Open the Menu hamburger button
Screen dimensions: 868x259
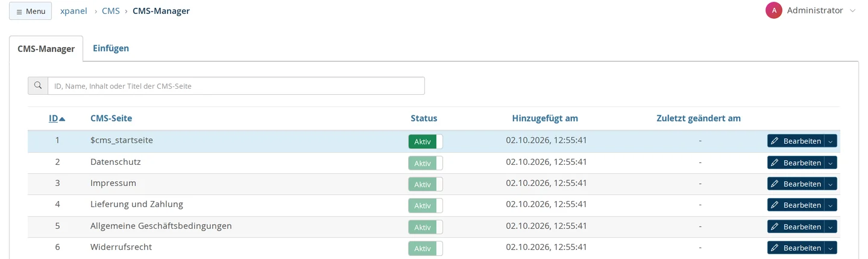tap(30, 11)
